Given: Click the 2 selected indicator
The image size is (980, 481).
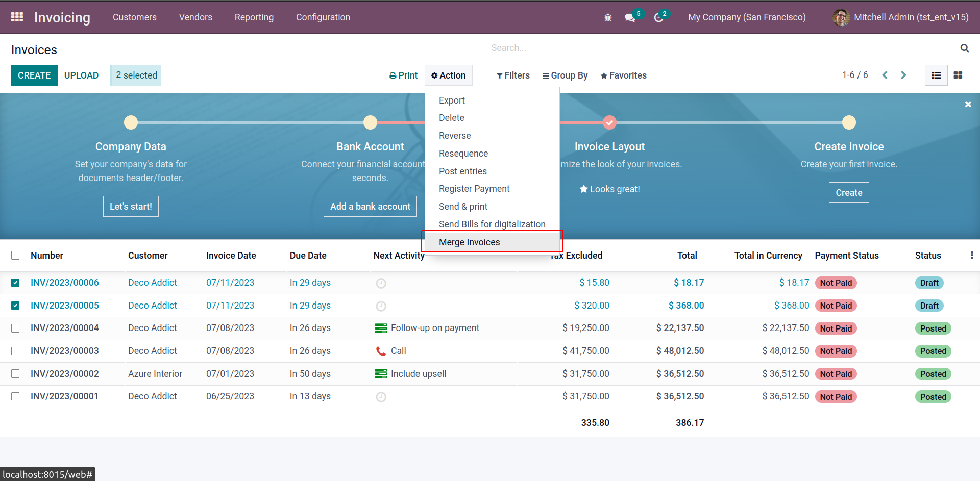Looking at the screenshot, I should (x=136, y=75).
